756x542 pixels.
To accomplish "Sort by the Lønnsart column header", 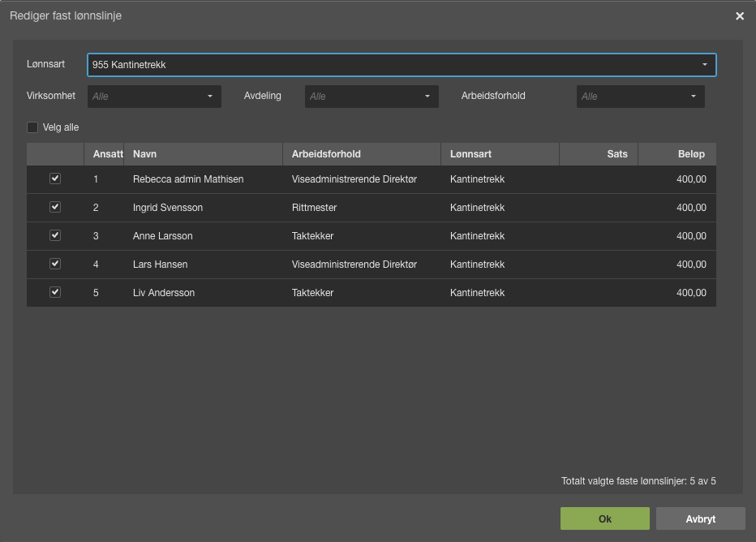I will (x=500, y=154).
